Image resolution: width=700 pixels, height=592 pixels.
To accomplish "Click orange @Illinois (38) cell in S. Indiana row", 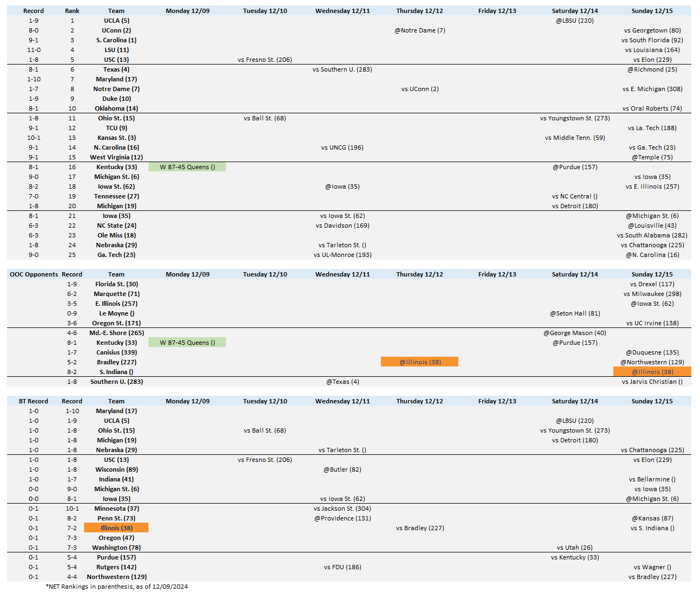I will click(652, 372).
